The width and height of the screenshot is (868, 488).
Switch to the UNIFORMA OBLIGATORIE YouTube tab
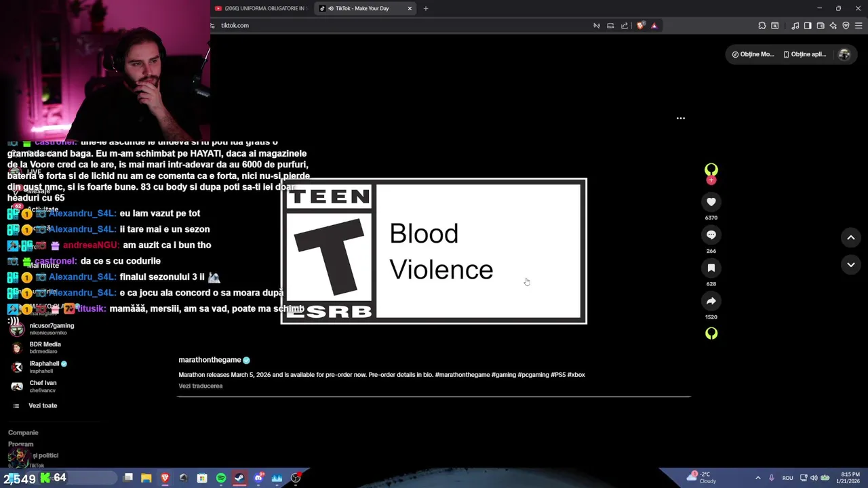pos(262,8)
